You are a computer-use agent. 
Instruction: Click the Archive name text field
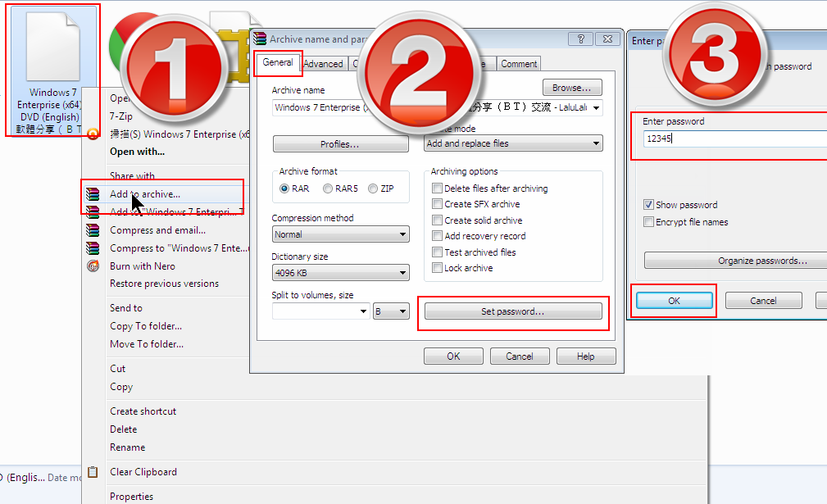437,107
